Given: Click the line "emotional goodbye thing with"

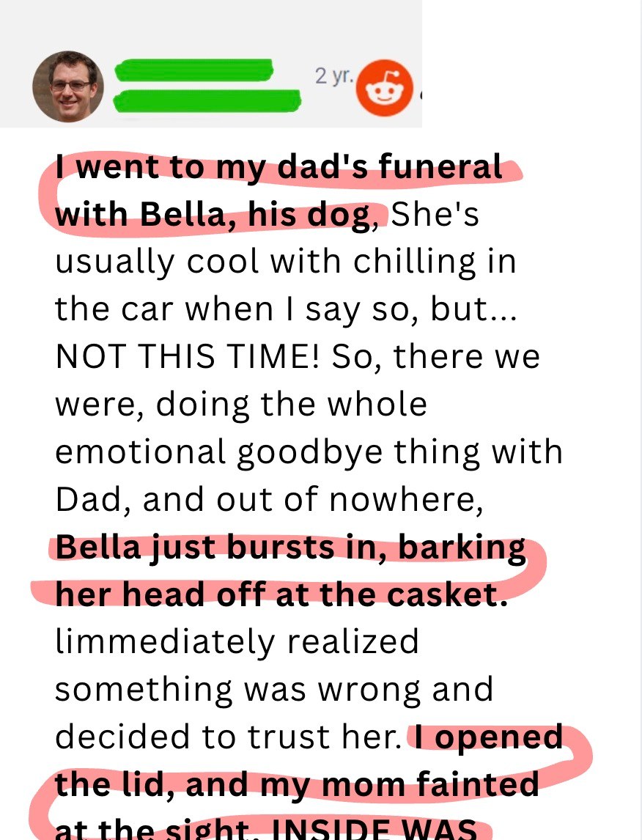Looking at the screenshot, I should pos(309,452).
